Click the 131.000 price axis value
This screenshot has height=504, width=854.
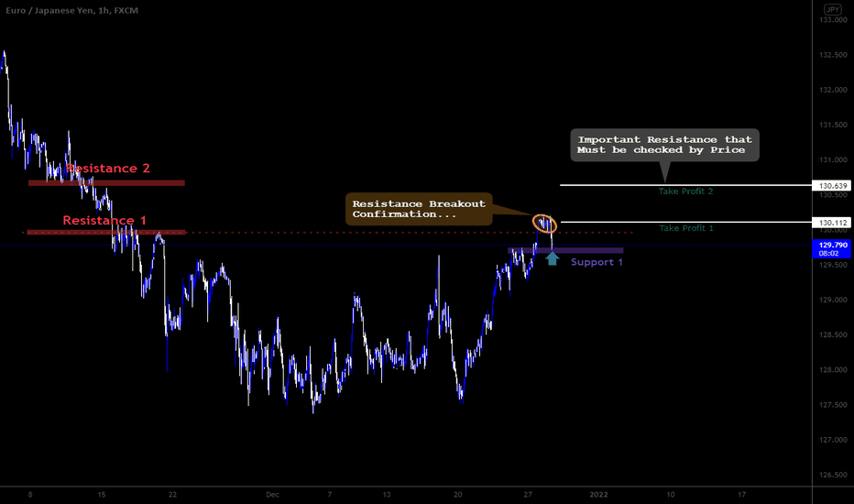pos(833,160)
